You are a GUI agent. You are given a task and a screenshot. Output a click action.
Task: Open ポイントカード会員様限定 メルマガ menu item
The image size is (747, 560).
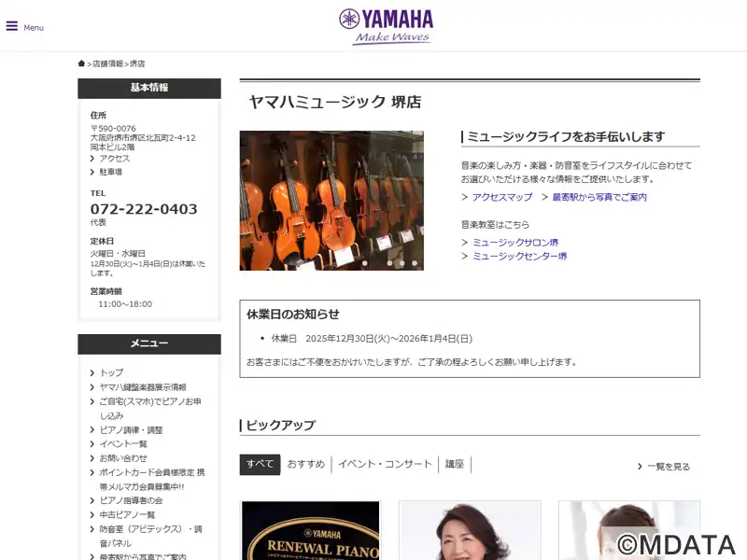point(152,480)
